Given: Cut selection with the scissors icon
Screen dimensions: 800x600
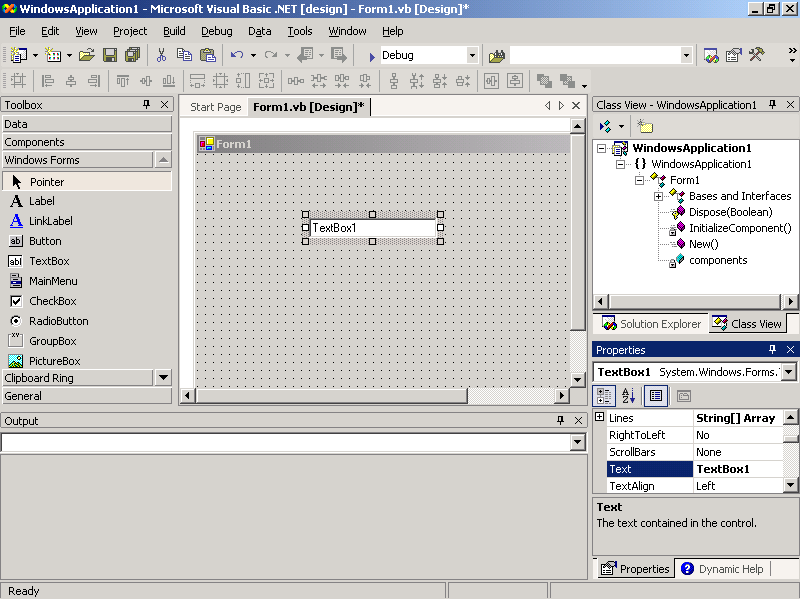Looking at the screenshot, I should click(x=161, y=55).
